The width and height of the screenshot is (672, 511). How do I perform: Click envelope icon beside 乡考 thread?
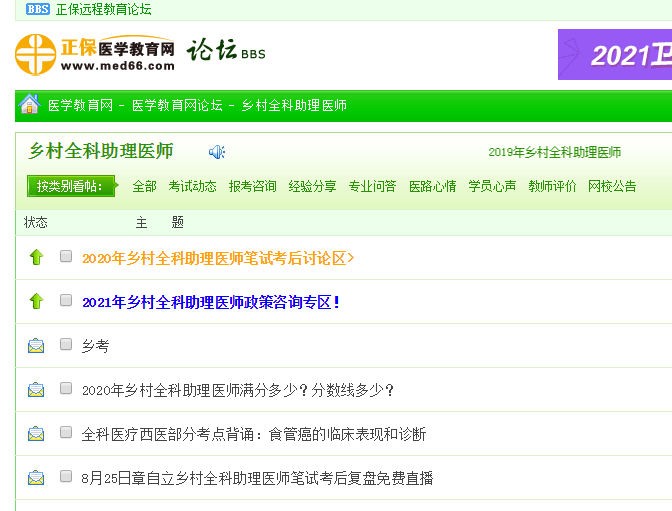point(37,346)
